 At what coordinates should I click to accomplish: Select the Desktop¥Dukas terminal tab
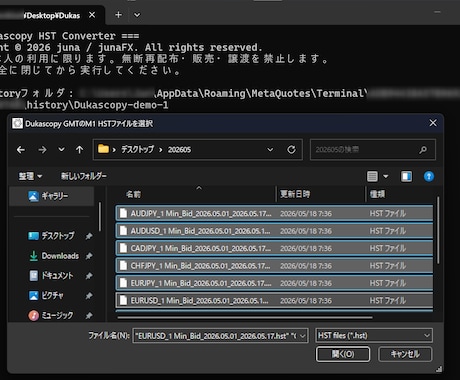click(52, 15)
